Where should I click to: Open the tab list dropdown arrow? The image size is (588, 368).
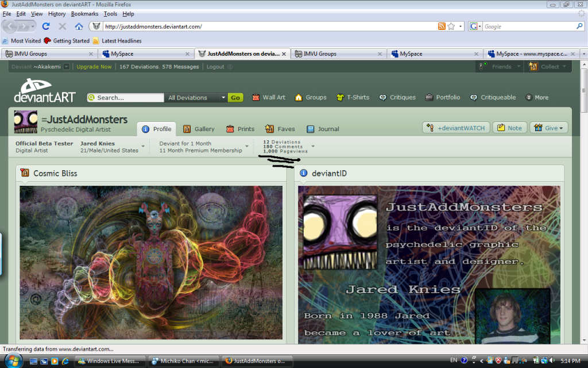(584, 53)
